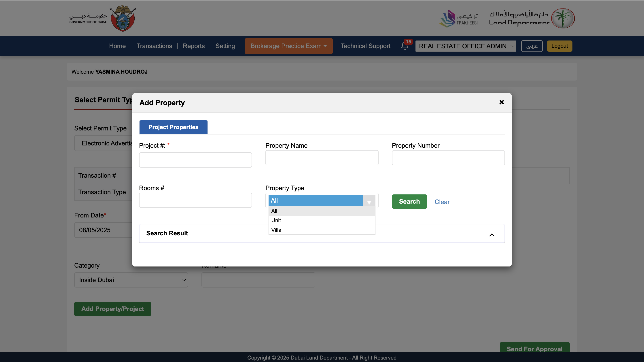Click the Government of Dubai emblem
Viewport: 644px width, 362px height.
coord(122,18)
